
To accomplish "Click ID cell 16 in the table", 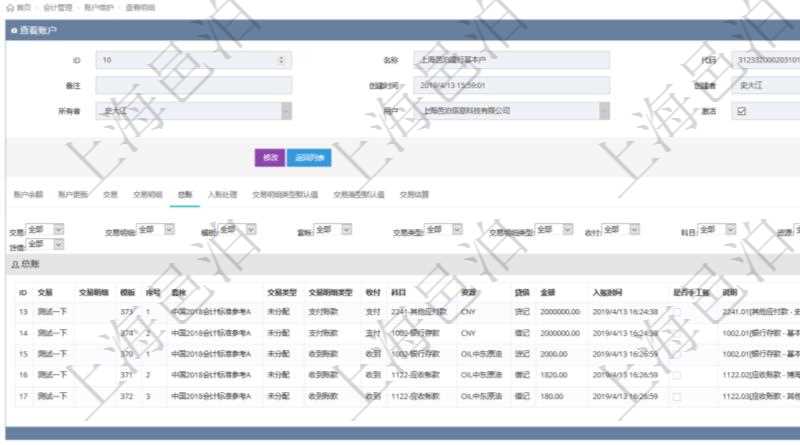I will (x=23, y=375).
